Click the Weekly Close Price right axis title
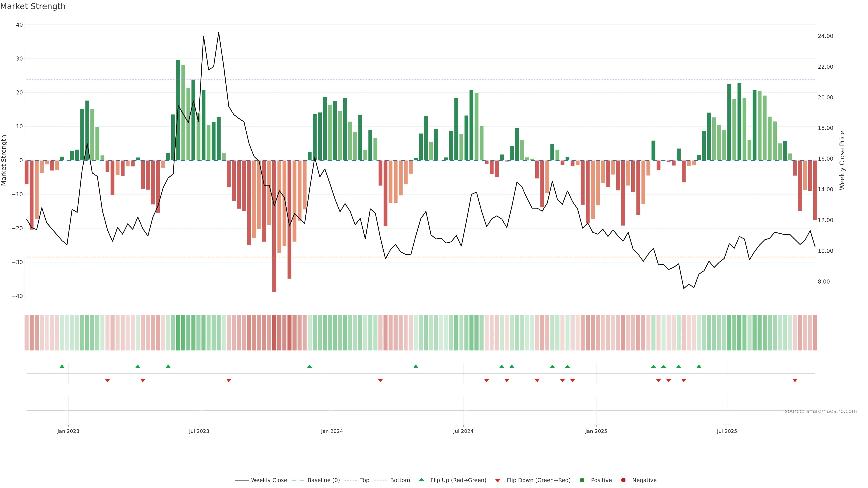Image resolution: width=868 pixels, height=488 pixels. click(x=842, y=160)
